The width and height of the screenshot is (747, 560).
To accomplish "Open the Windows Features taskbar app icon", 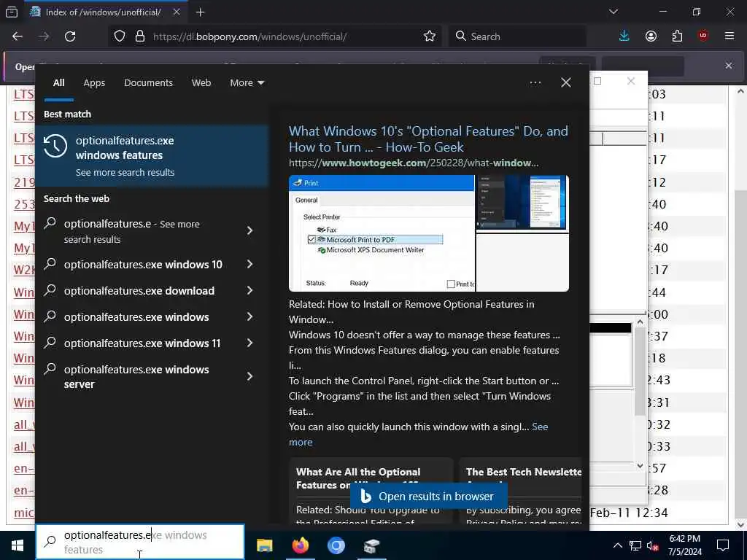I will [371, 545].
